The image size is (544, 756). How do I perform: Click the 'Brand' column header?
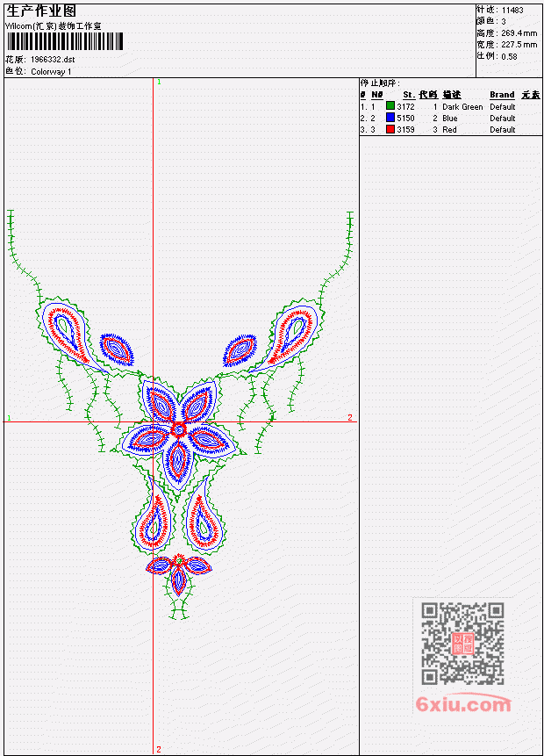pos(502,95)
